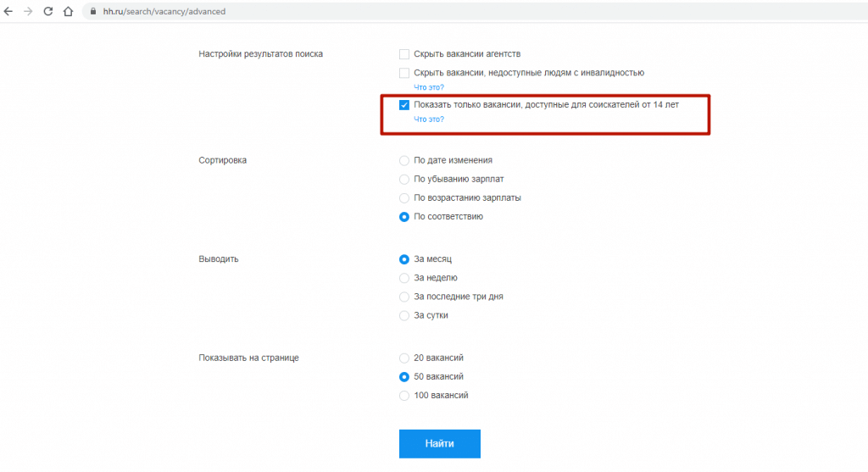Select sorting "По убыванию зарплат"
This screenshot has width=868, height=472.
[x=404, y=180]
